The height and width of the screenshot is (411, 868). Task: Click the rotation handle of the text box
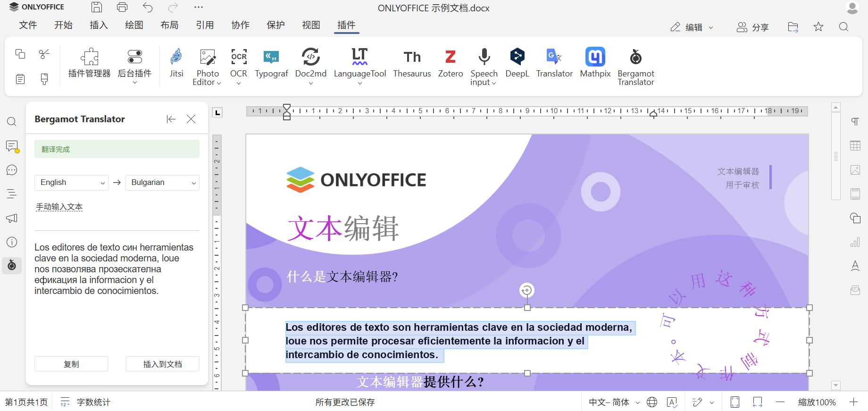[527, 290]
